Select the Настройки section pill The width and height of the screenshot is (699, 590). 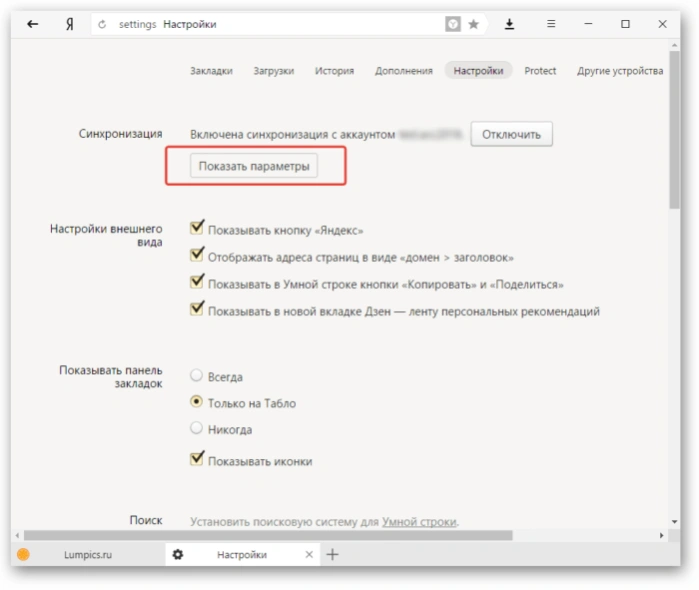tap(478, 70)
